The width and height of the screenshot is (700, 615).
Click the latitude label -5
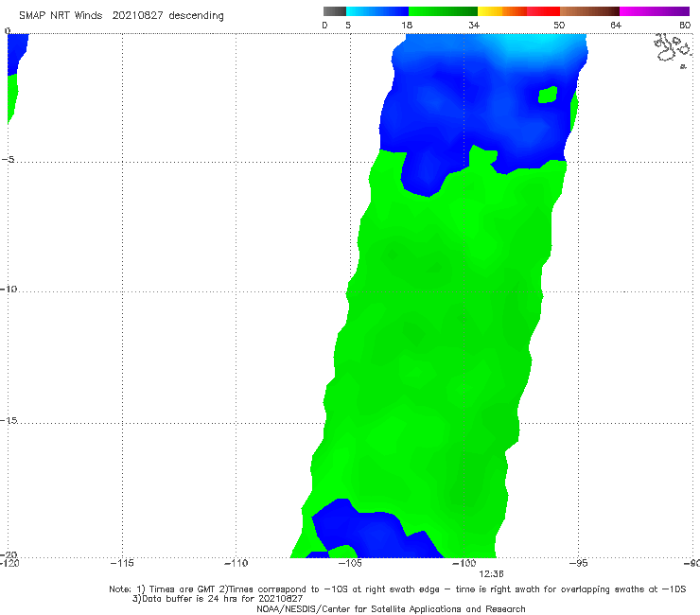click(9, 159)
